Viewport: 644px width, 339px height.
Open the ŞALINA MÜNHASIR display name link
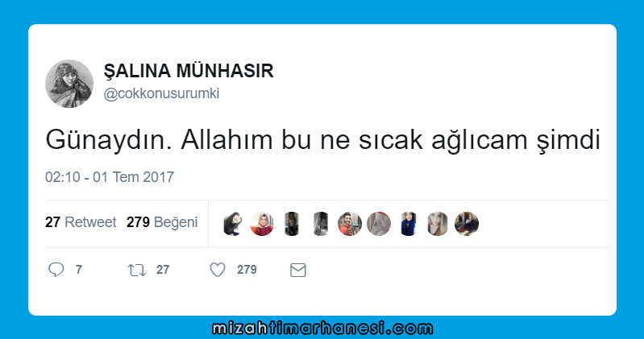[x=189, y=71]
